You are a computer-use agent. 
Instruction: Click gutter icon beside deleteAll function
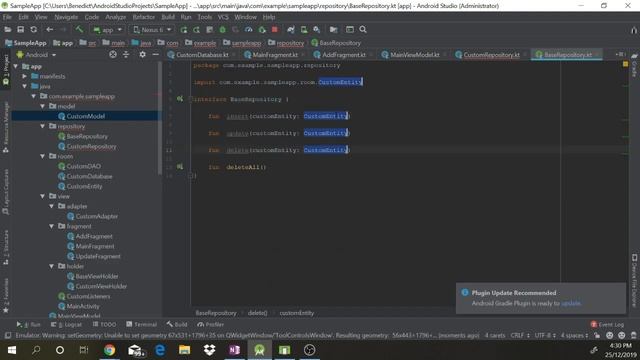click(x=180, y=167)
